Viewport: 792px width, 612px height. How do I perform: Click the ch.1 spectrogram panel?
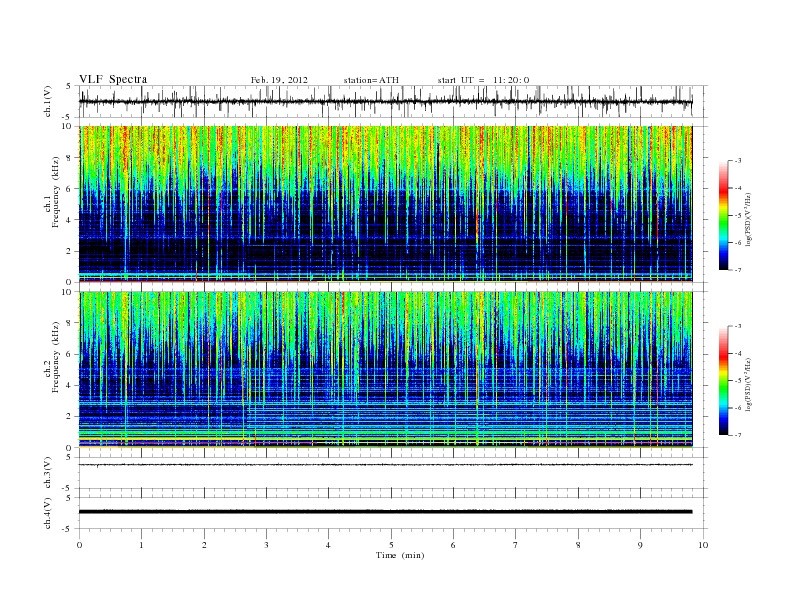tap(385, 204)
